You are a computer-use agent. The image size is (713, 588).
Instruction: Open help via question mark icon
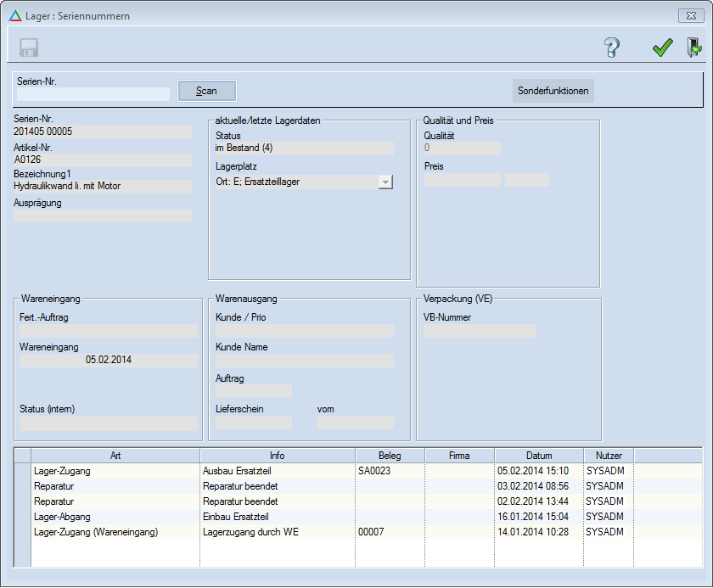tap(612, 48)
